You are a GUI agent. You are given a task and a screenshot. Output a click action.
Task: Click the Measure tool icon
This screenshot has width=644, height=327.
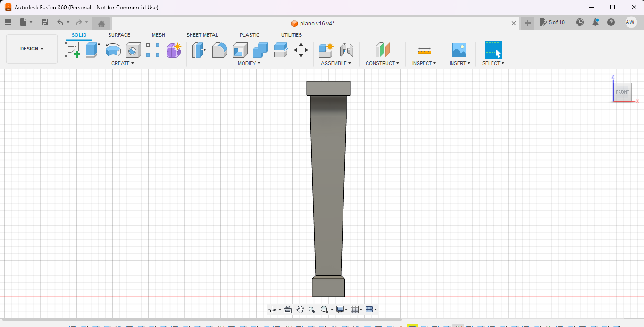[424, 50]
